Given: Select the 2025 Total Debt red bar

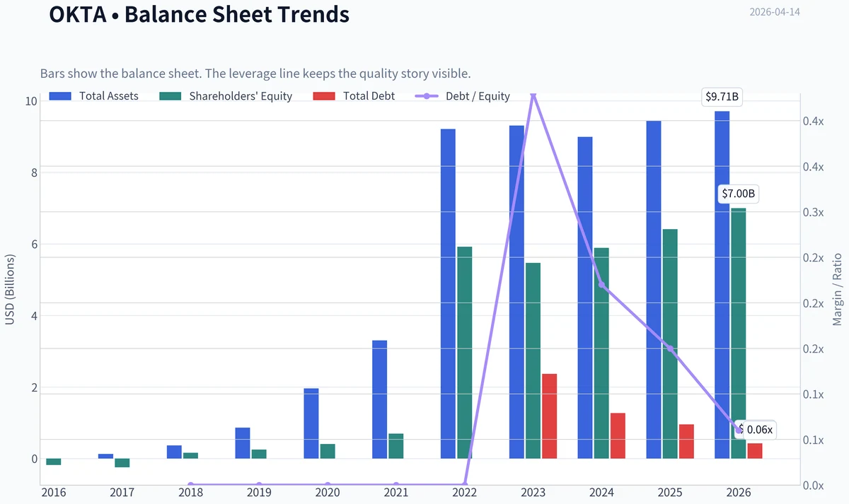Looking at the screenshot, I should click(x=686, y=442).
